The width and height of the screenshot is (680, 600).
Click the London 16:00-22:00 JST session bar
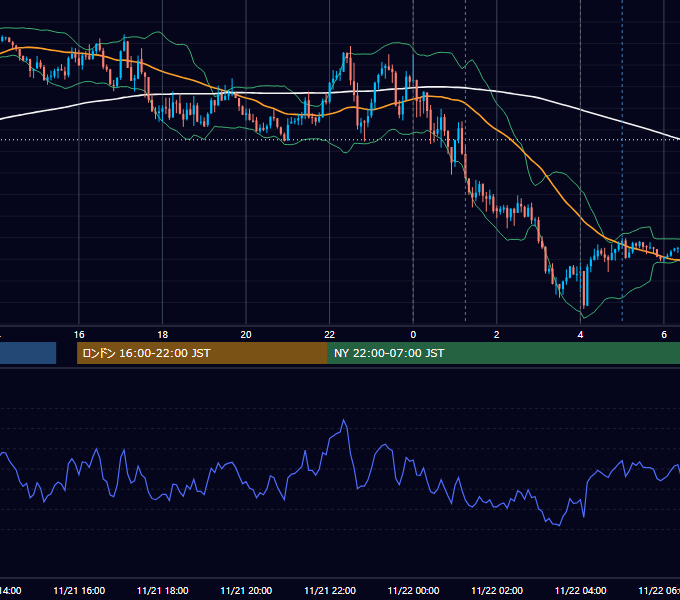202,353
